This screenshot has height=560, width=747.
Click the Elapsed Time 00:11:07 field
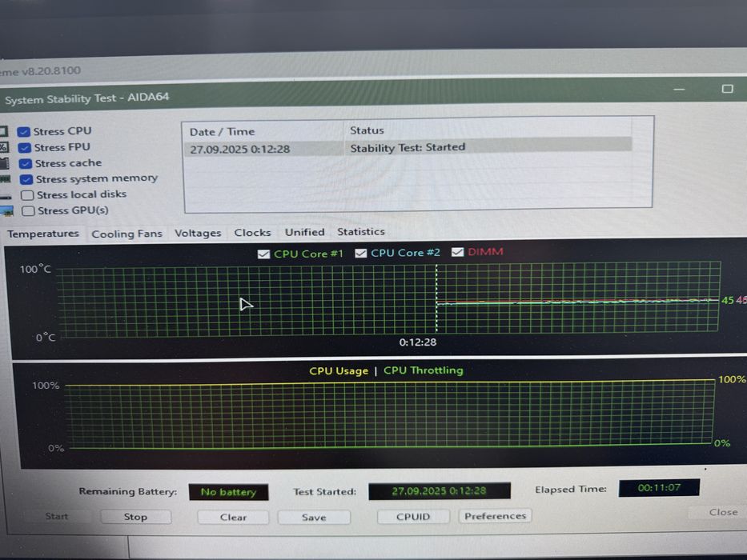coord(659,488)
